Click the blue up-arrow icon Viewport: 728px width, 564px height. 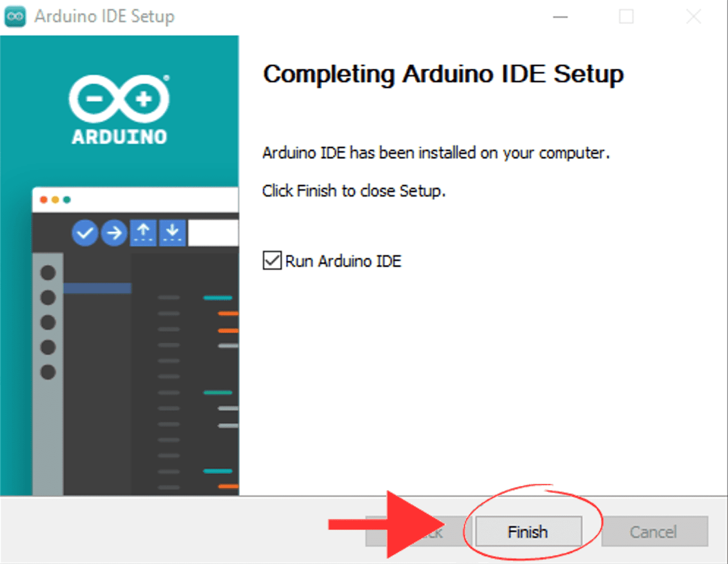coord(143,233)
